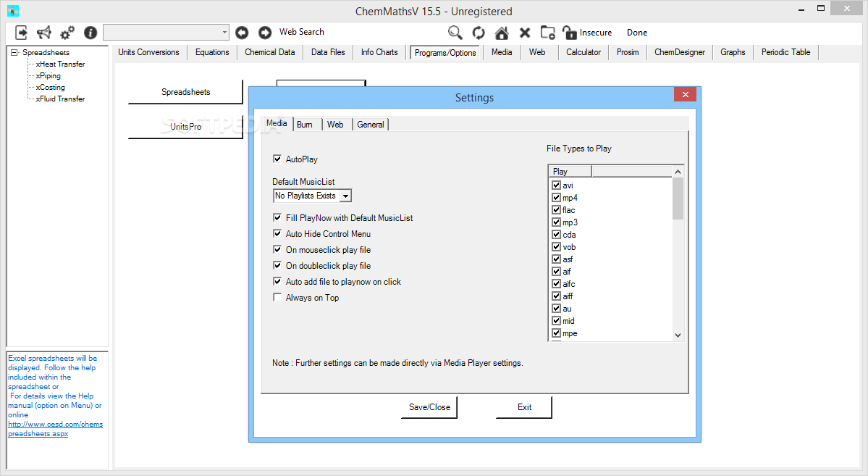Open the gears settings icon

pos(67,33)
